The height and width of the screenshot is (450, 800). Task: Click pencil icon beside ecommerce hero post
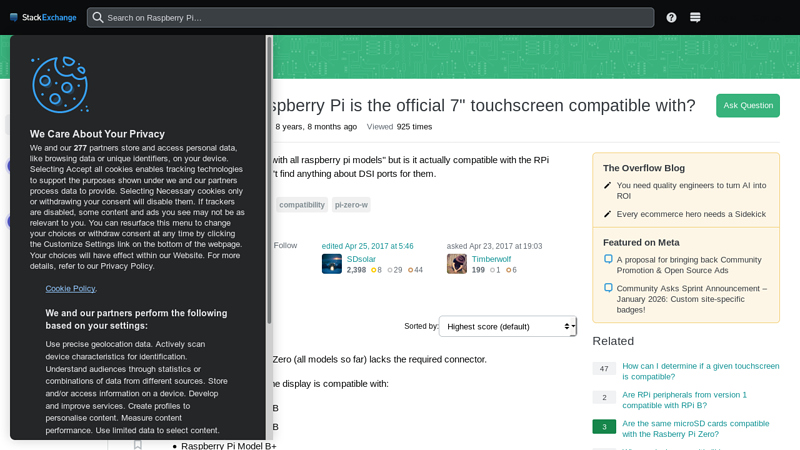(607, 214)
